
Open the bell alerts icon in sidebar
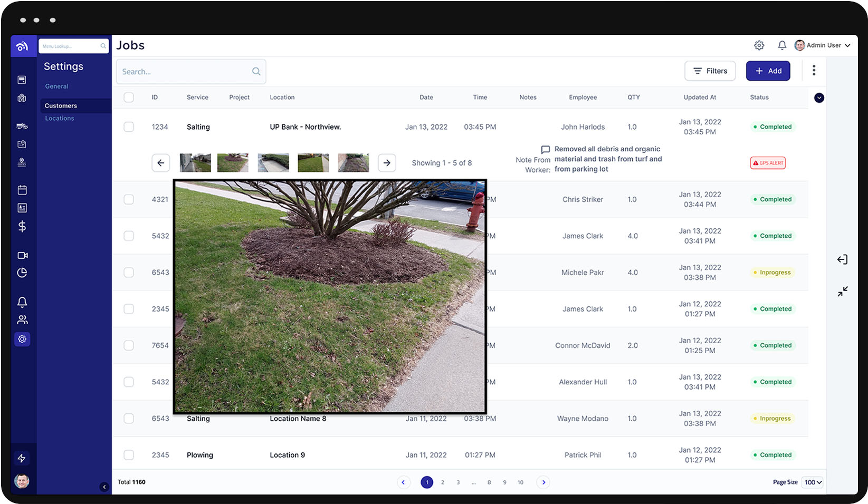[22, 302]
